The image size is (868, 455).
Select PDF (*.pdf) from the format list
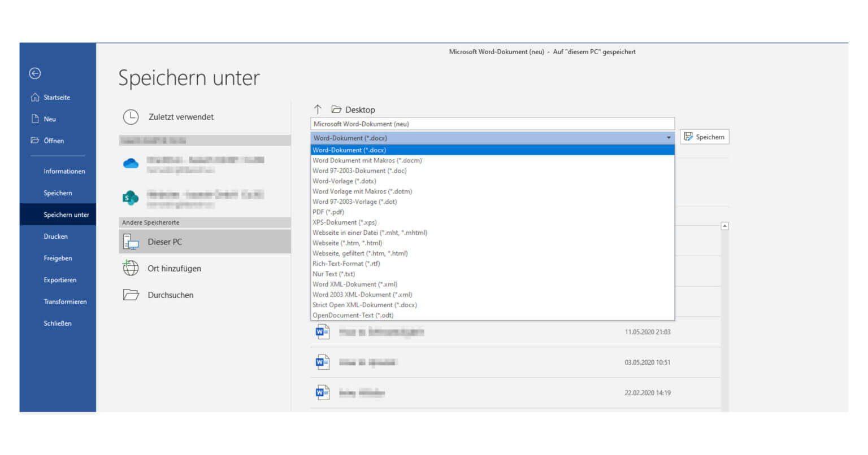(x=328, y=212)
